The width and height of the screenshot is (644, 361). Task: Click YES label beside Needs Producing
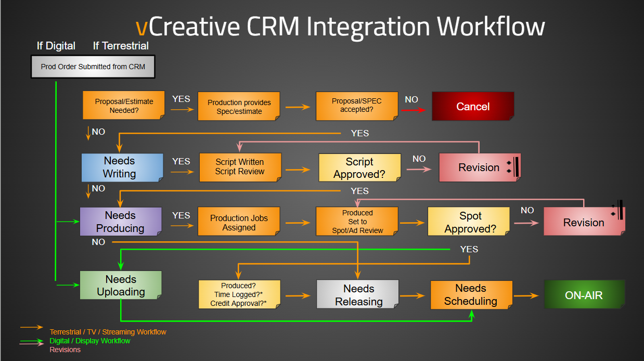point(181,215)
